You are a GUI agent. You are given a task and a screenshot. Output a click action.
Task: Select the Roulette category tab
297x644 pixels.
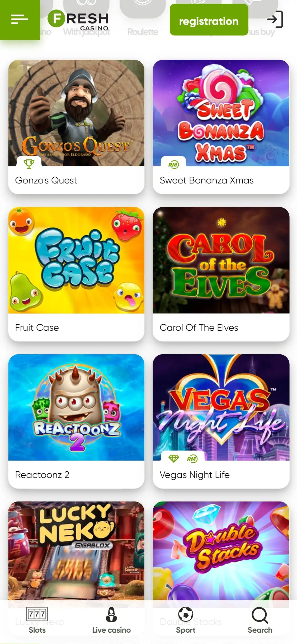tap(143, 32)
